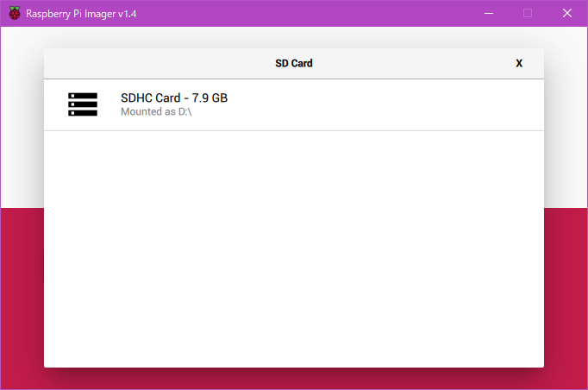Minimize the Raspberry Pi Imager window

pyautogui.click(x=489, y=13)
